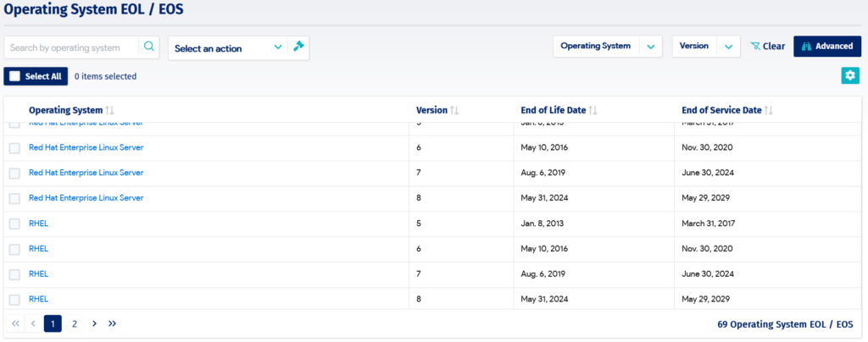868x342 pixels.
Task: Open Red Hat Enterprise Linux Server version 8 link
Action: click(86, 198)
